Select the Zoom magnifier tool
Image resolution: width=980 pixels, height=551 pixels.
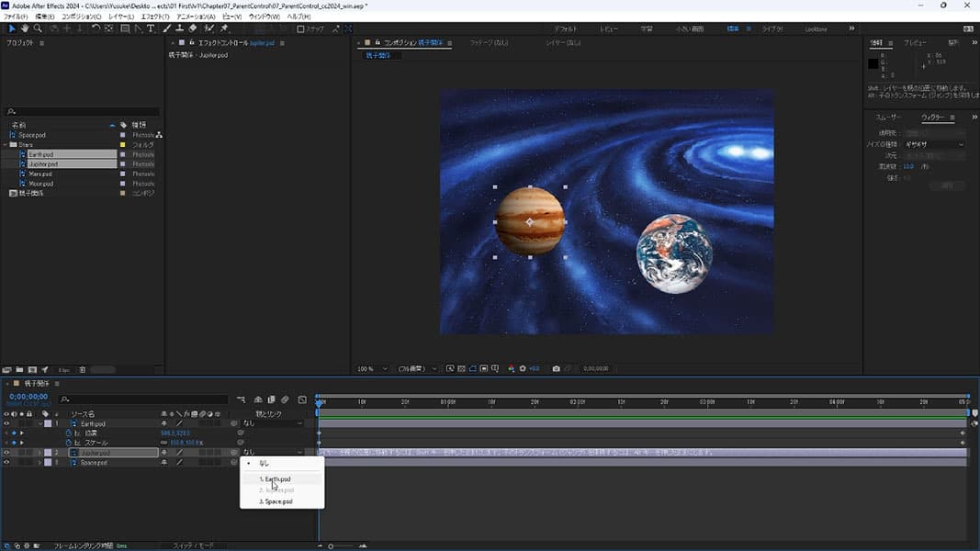[39, 28]
